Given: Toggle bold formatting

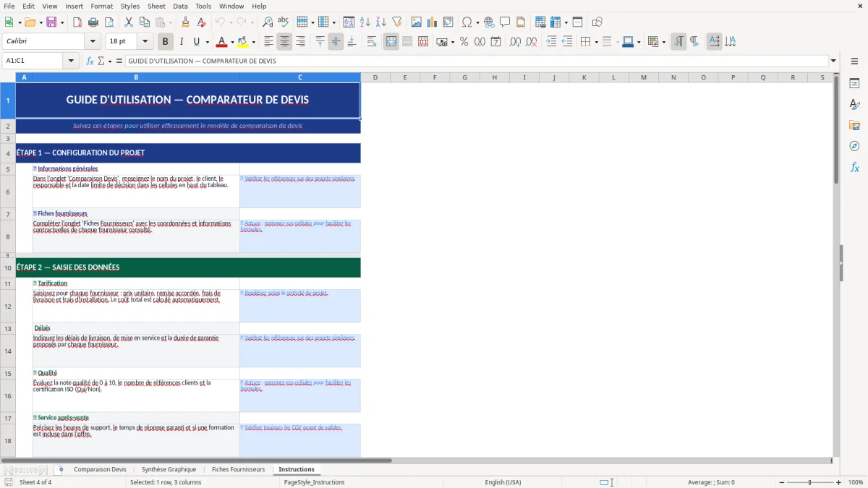Looking at the screenshot, I should pos(165,41).
